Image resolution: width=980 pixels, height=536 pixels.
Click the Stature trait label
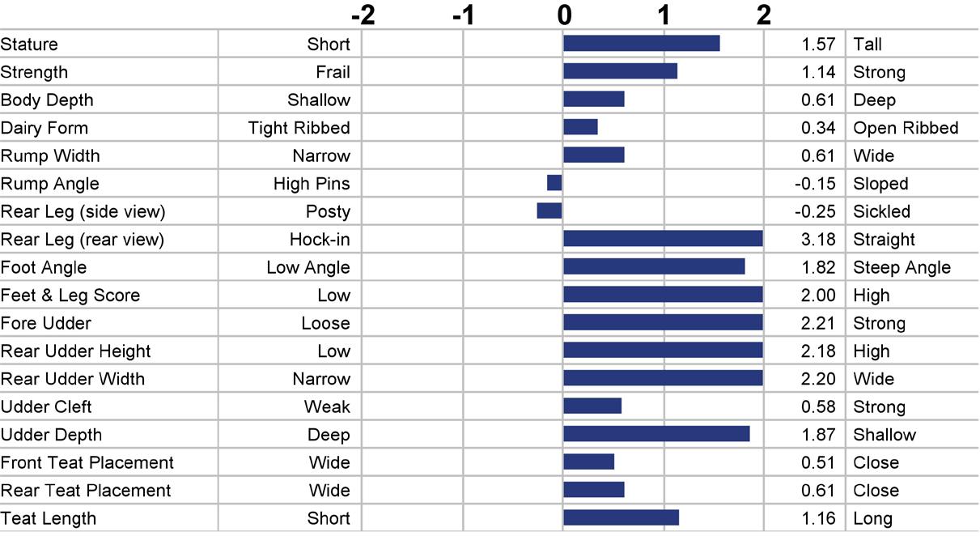pyautogui.click(x=29, y=45)
